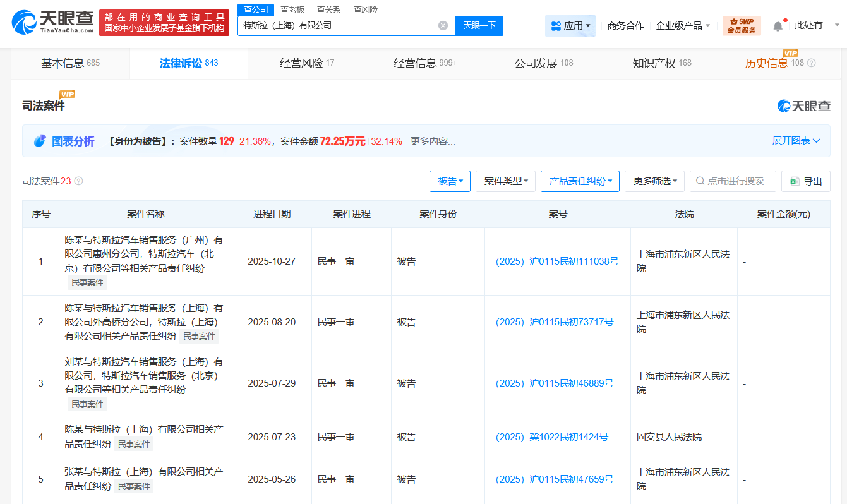This screenshot has width=847, height=504.
Task: Open the 更多筛选 filter dropdown
Action: (x=654, y=181)
